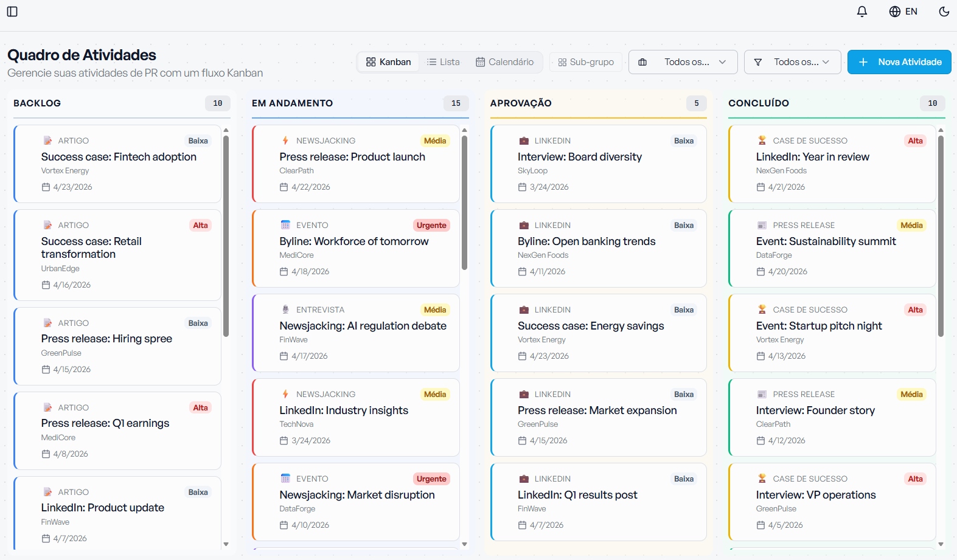Open the notifications bell

(x=861, y=12)
